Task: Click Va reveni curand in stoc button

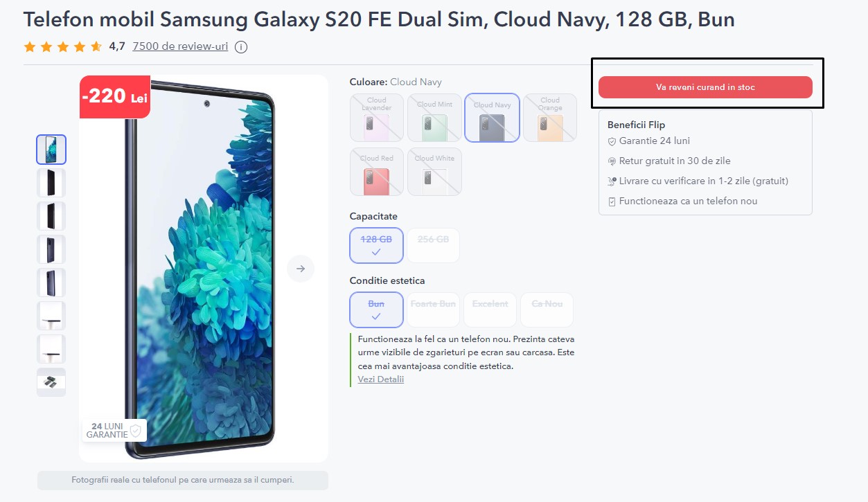Action: 705,87
